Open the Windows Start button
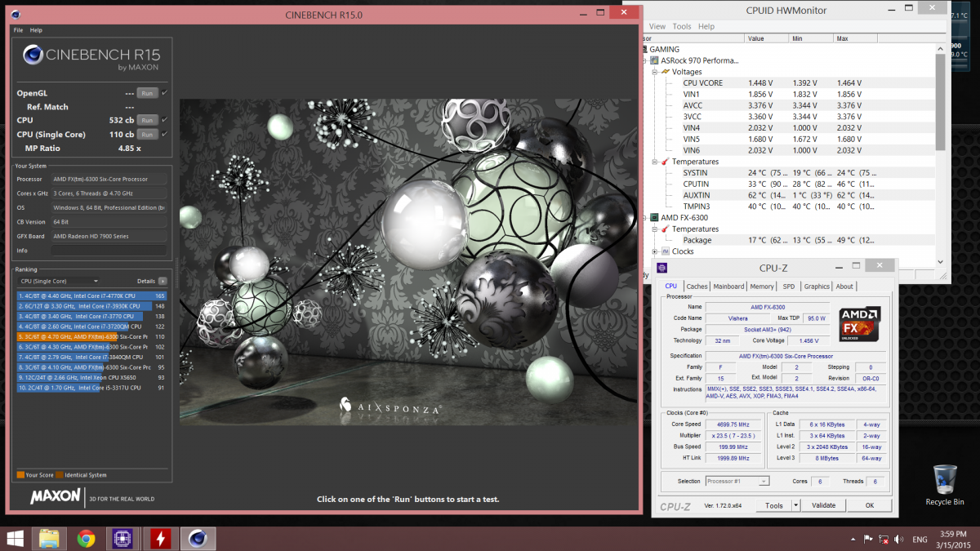Screen dimensions: 980x551 pos(15,538)
